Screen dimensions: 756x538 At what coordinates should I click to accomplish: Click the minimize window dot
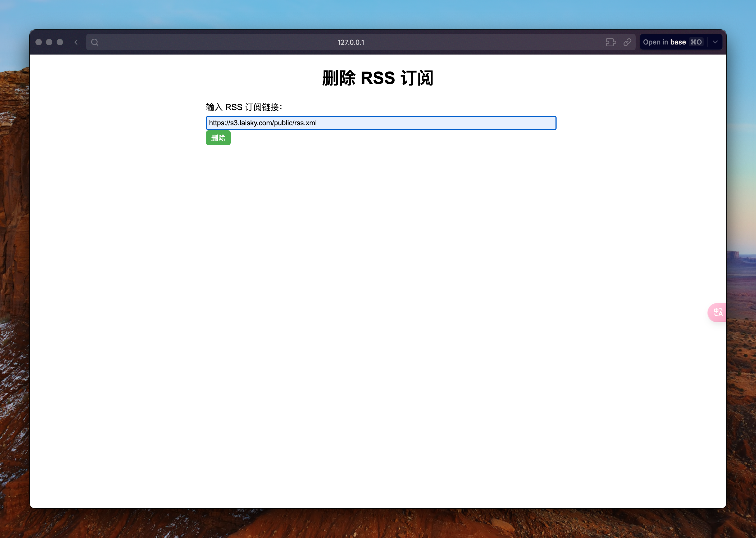(x=49, y=42)
